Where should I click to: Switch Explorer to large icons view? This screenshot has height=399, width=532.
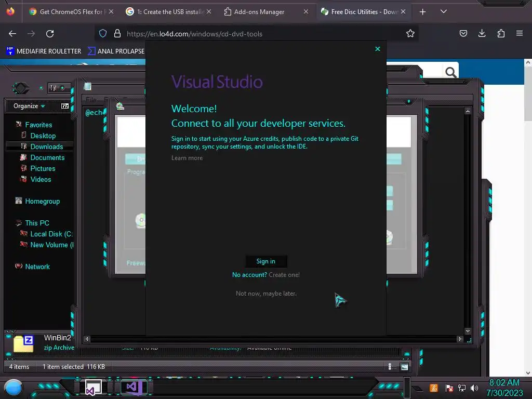[404, 367]
